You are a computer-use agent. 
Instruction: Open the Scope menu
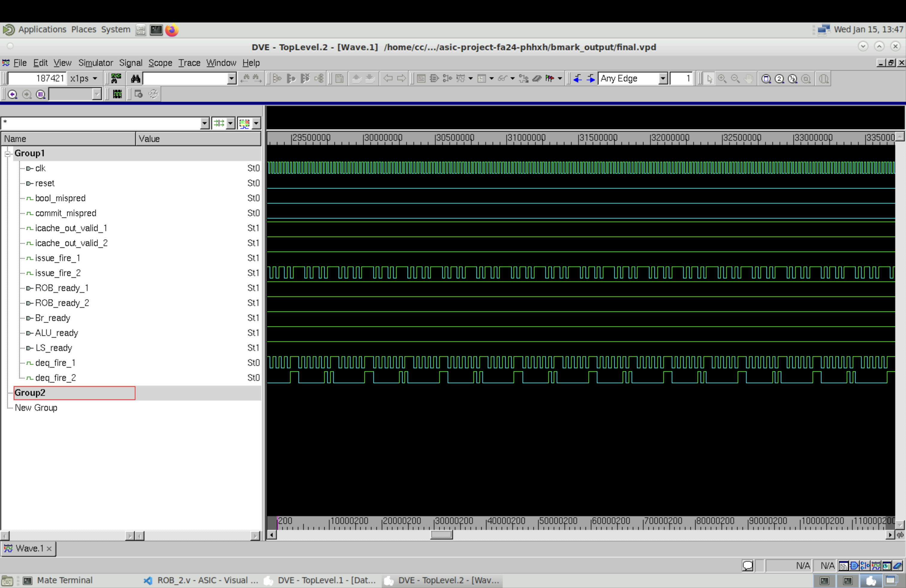click(160, 63)
